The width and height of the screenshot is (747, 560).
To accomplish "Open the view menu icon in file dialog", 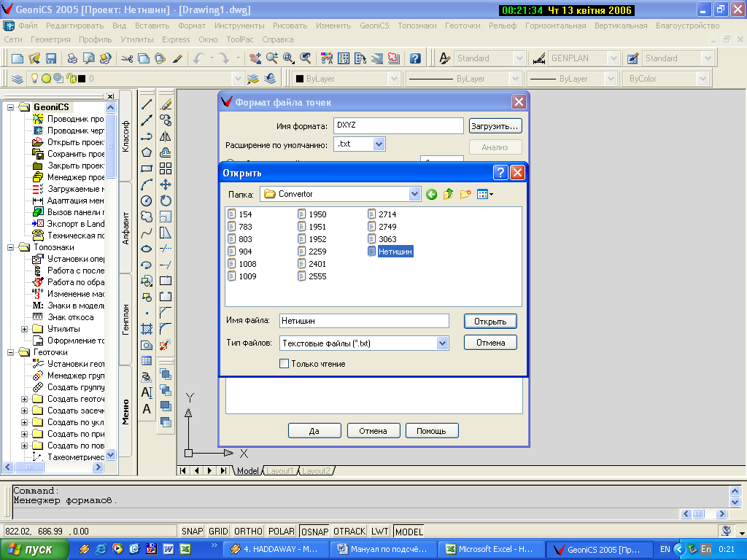I will point(485,194).
